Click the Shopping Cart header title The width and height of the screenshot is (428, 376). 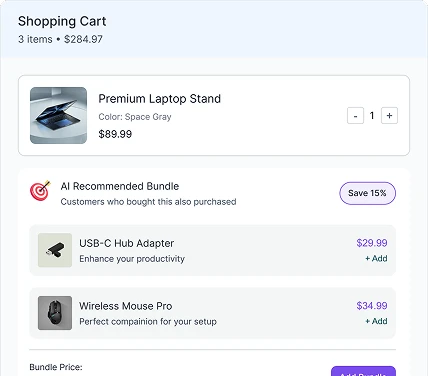62,21
